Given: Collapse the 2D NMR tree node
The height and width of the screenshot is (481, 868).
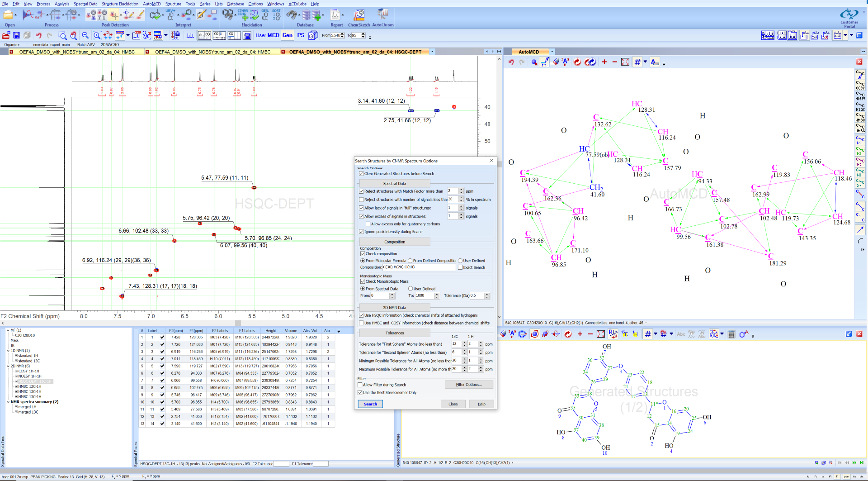Looking at the screenshot, I should pyautogui.click(x=8, y=366).
